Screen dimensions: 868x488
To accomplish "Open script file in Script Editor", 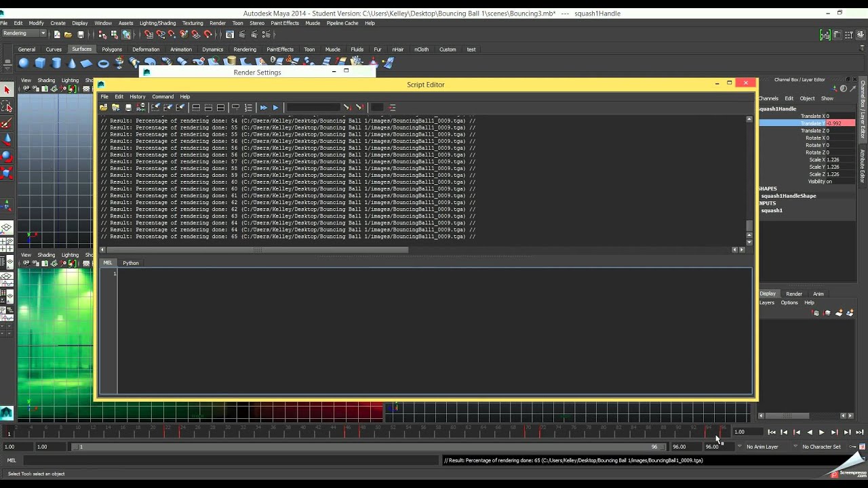I will click(x=104, y=108).
